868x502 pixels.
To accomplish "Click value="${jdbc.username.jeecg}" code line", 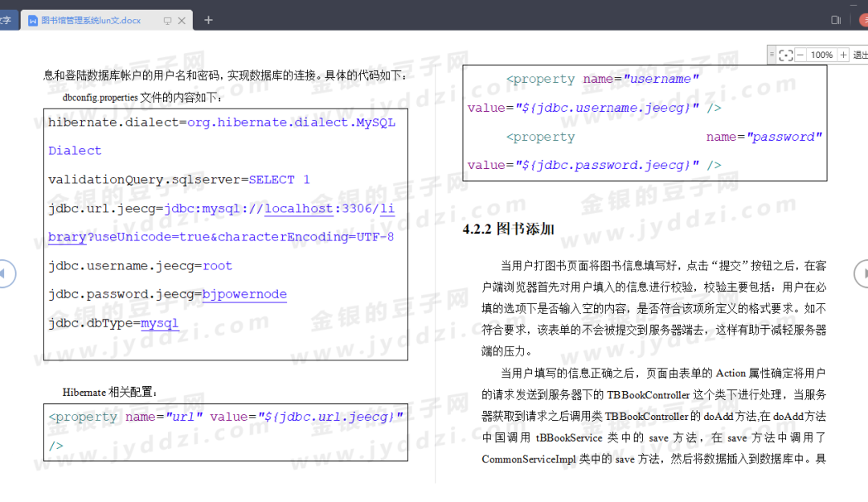I will click(x=594, y=108).
